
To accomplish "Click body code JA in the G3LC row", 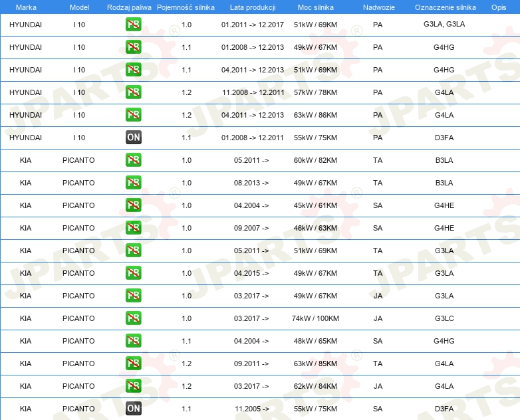I will 378,318.
